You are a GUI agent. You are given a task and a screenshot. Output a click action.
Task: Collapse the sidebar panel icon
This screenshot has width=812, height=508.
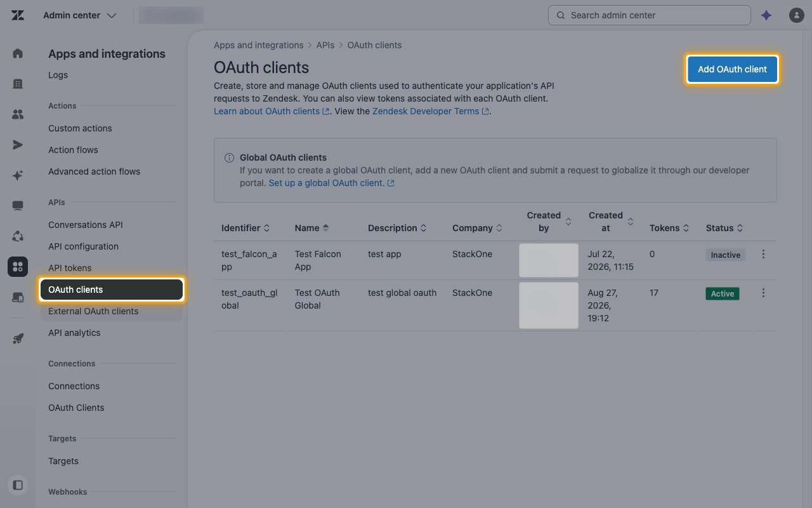pyautogui.click(x=18, y=485)
